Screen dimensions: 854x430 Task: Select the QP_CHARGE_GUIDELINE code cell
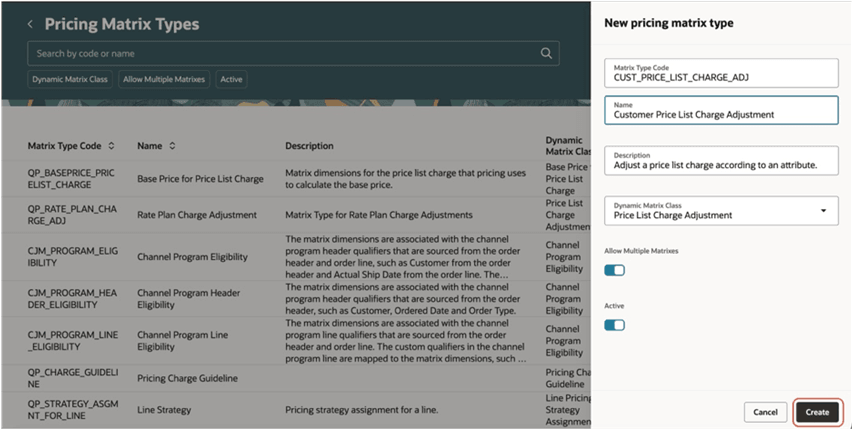coord(73,378)
